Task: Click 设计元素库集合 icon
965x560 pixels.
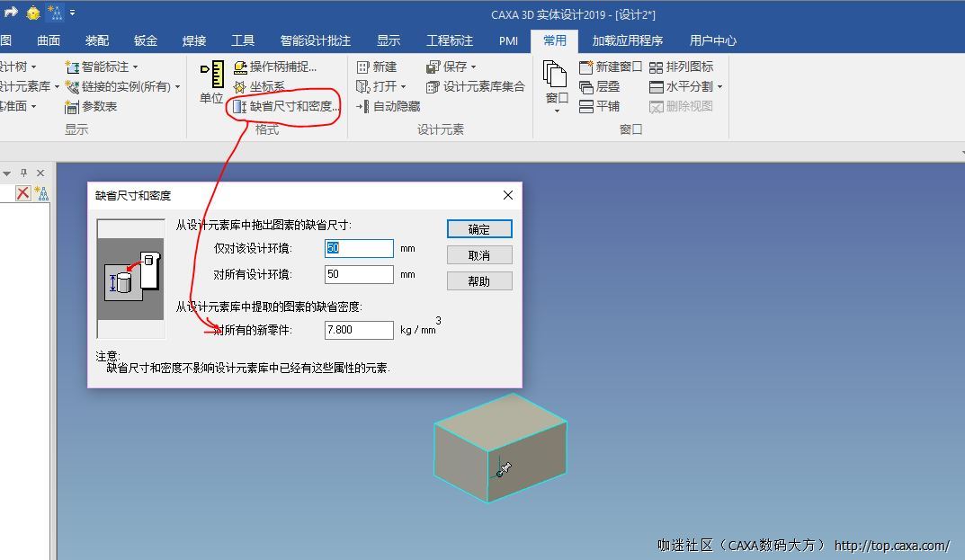Action: point(433,87)
